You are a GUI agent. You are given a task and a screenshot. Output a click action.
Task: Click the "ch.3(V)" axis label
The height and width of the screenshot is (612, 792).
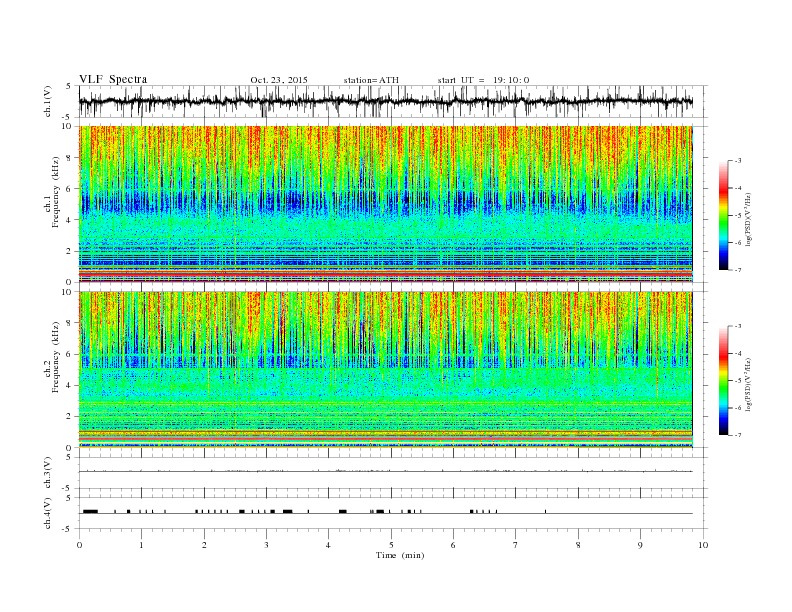click(48, 473)
